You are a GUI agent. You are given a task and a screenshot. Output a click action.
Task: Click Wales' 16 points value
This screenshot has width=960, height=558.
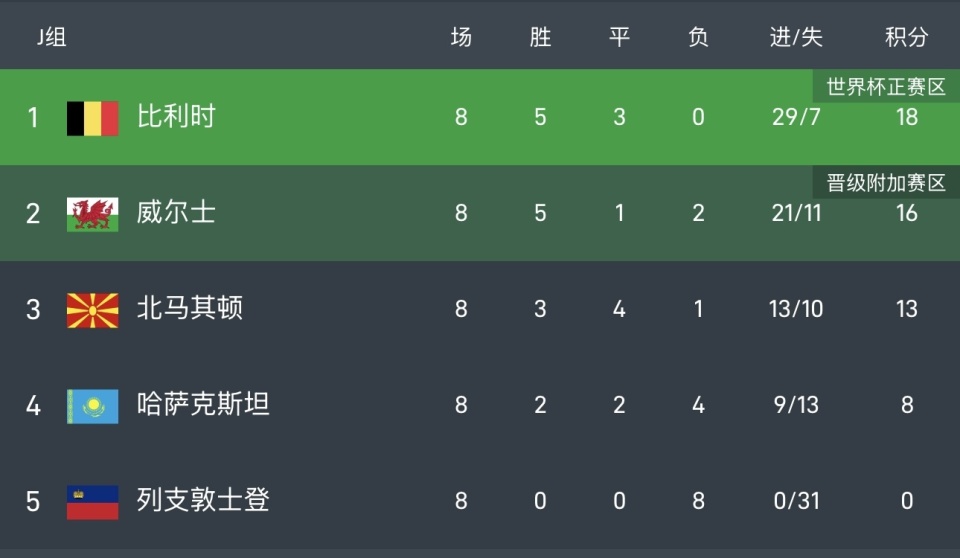click(906, 213)
